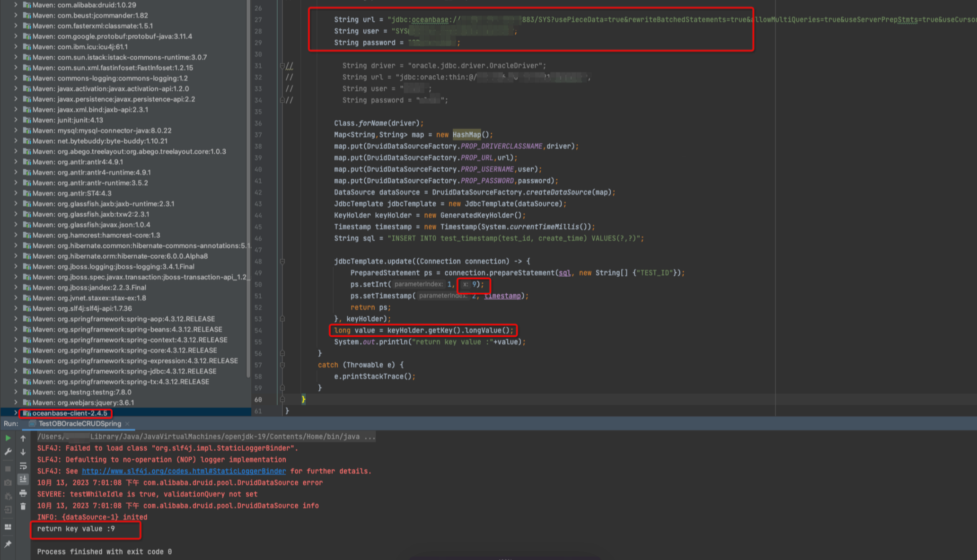
Task: Navigate down the stack trace
Action: 23,452
